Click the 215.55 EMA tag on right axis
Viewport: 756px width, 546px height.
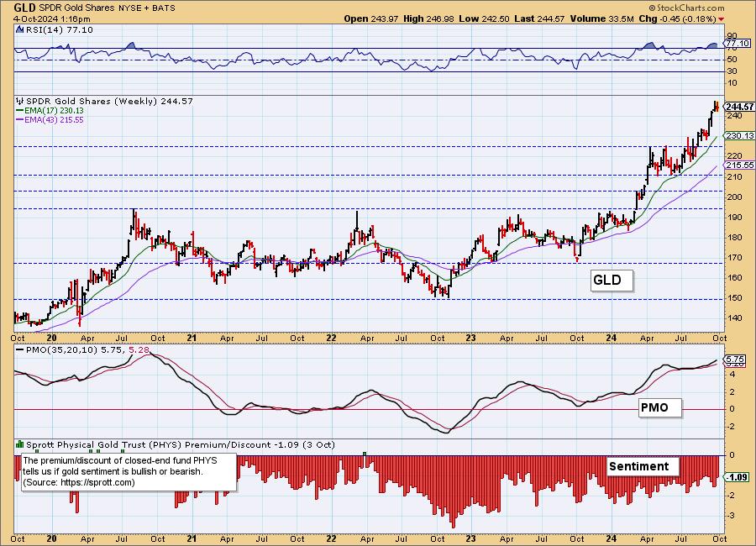(739, 165)
